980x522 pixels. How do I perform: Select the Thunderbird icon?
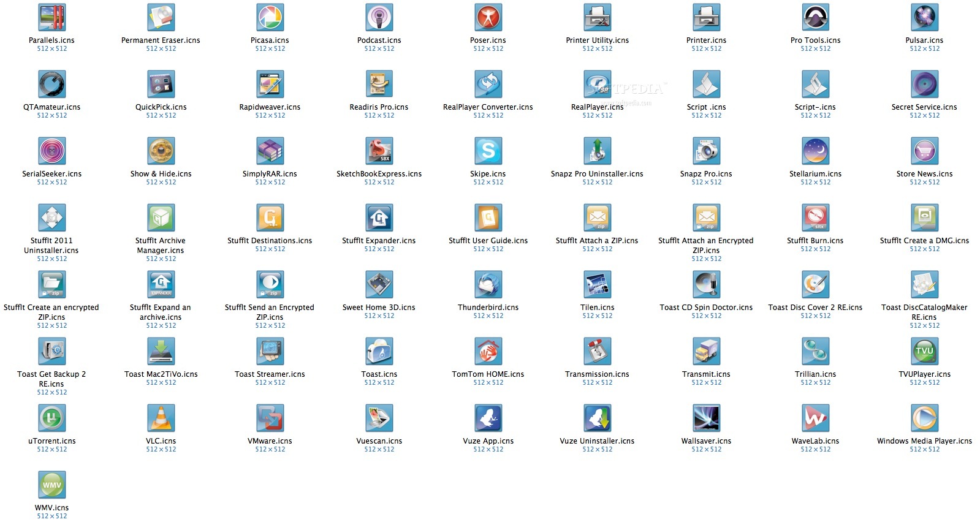click(x=488, y=285)
